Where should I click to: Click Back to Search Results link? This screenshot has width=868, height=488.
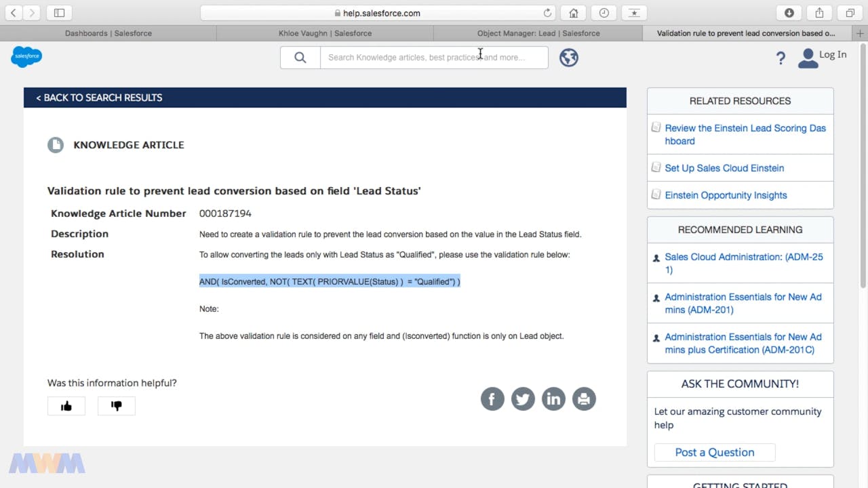tap(99, 98)
